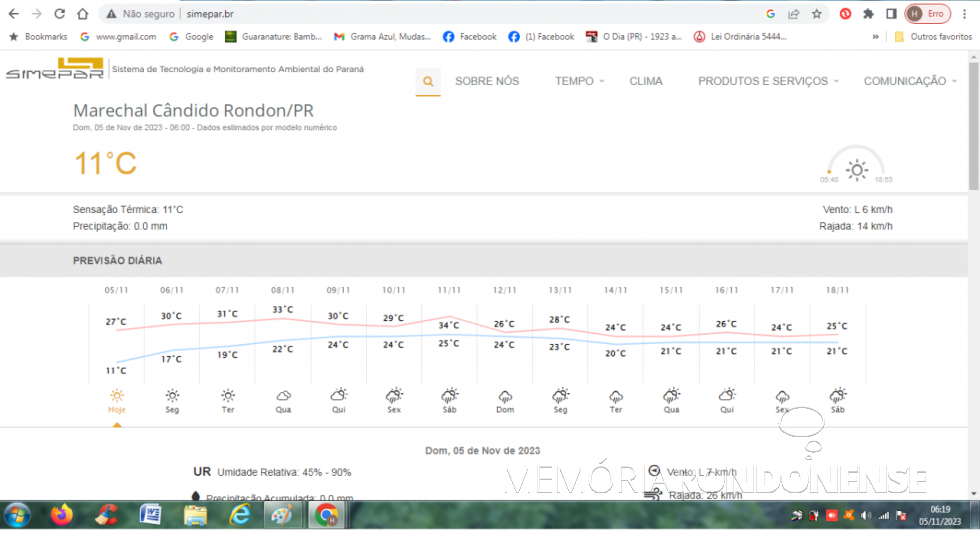The width and height of the screenshot is (980, 534).
Task: Bookmark this page with the star icon
Action: (x=817, y=14)
